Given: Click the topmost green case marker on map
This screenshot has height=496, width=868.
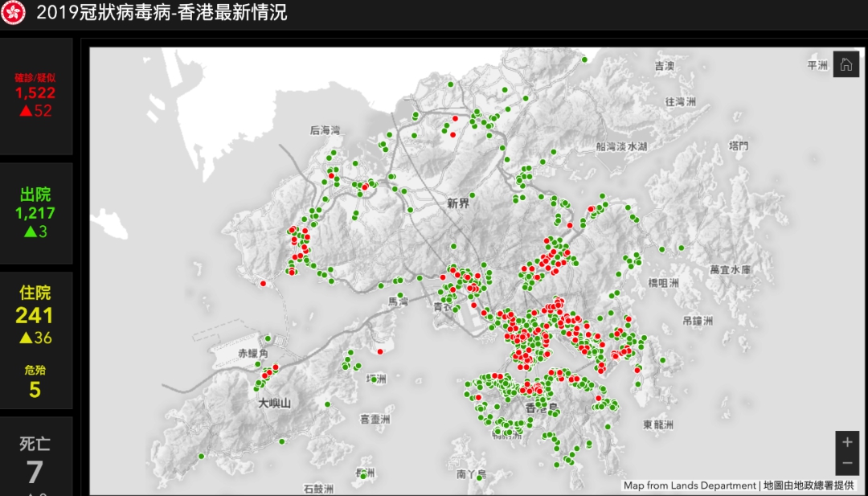Looking at the screenshot, I should (585, 59).
